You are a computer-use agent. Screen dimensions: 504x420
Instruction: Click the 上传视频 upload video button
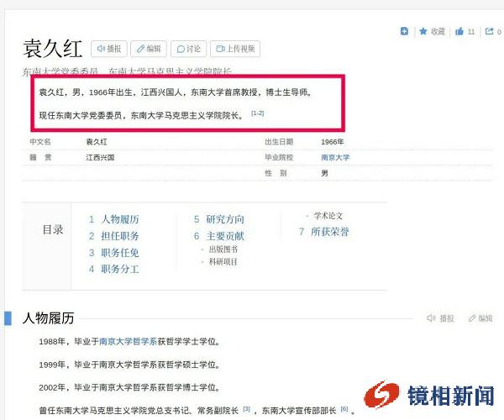[235, 49]
